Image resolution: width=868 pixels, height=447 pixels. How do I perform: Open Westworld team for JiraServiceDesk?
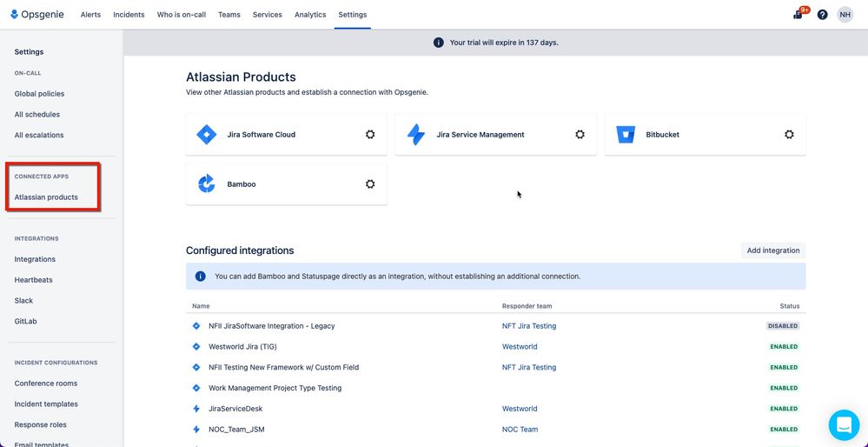tap(520, 409)
